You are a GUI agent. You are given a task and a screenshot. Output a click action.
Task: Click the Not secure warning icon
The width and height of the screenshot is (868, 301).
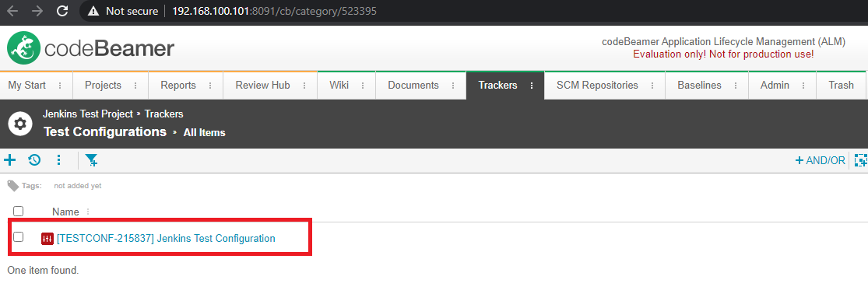(93, 11)
